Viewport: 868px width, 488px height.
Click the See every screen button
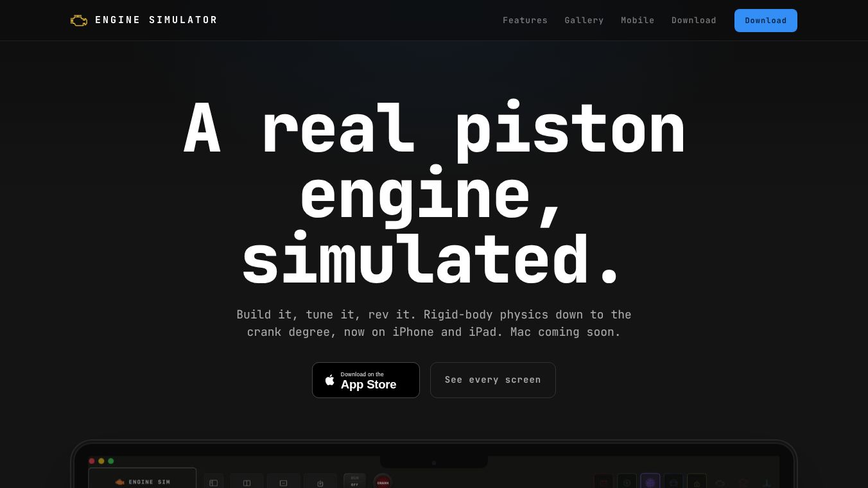[x=493, y=380]
